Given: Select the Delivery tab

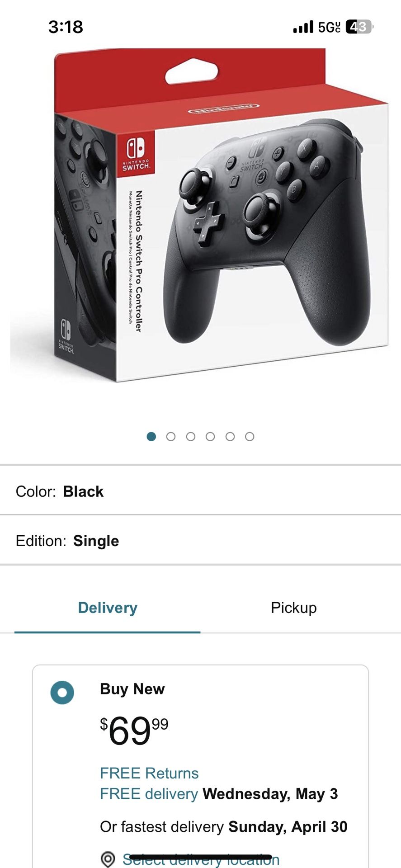Looking at the screenshot, I should coord(108,608).
